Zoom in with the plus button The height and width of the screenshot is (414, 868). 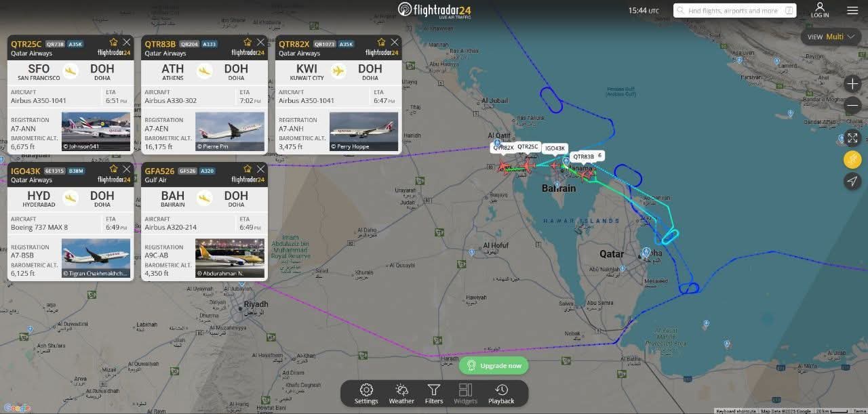pos(852,83)
